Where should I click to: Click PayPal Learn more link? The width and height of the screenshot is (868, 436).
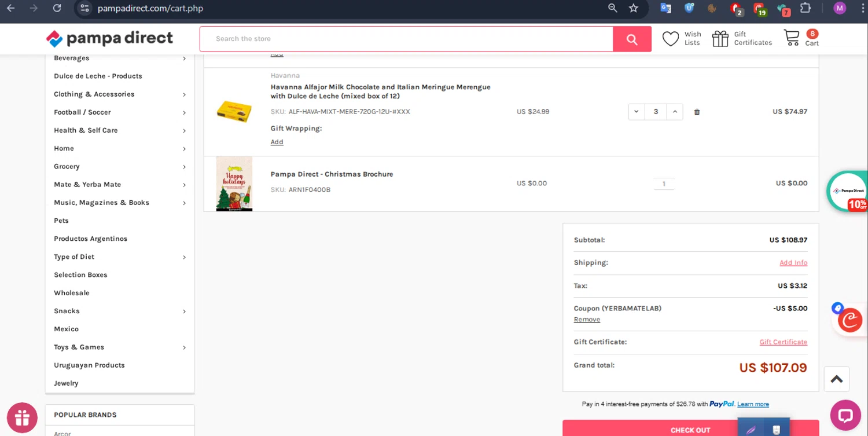pos(753,404)
